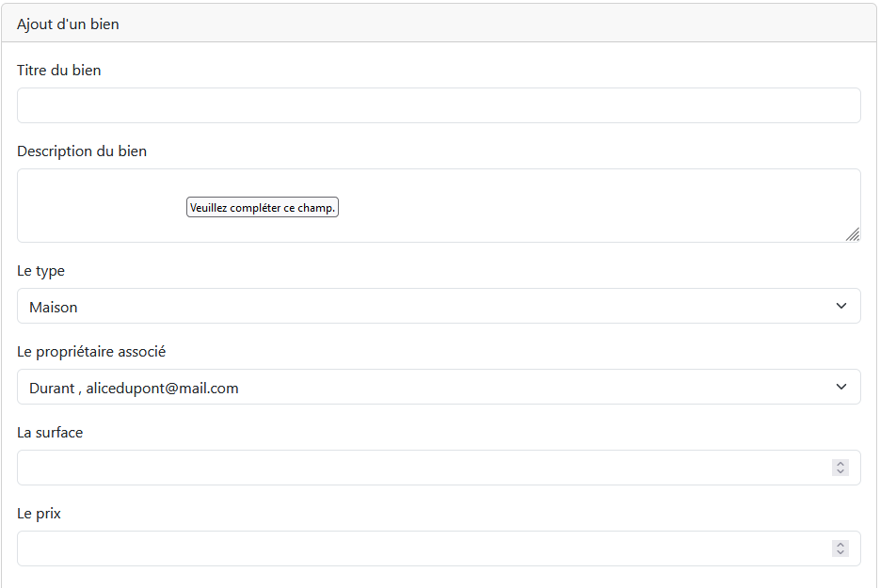Increase Le prix with the up arrow

tap(840, 544)
